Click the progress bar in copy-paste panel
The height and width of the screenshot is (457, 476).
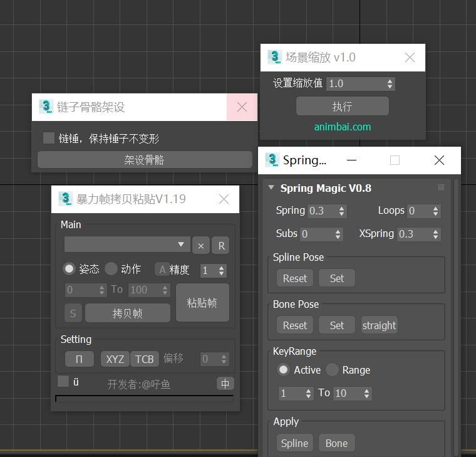click(144, 398)
